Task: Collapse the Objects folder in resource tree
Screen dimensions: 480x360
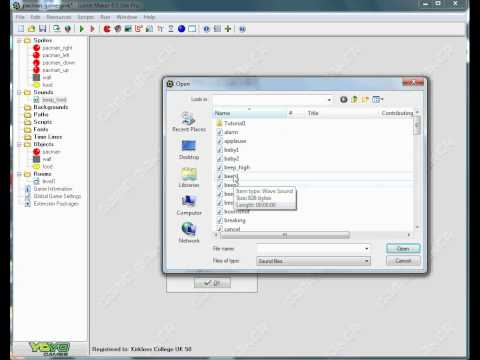Action: tap(19, 144)
